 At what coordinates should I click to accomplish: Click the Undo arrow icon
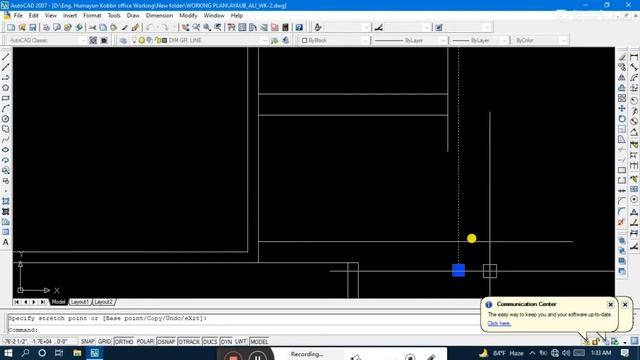[149, 27]
